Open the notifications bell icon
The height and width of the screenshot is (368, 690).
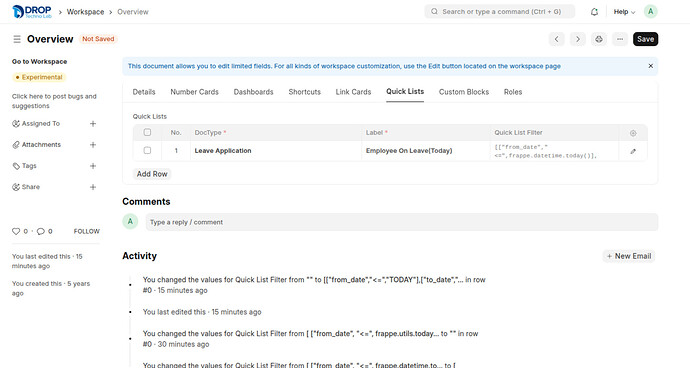[594, 12]
